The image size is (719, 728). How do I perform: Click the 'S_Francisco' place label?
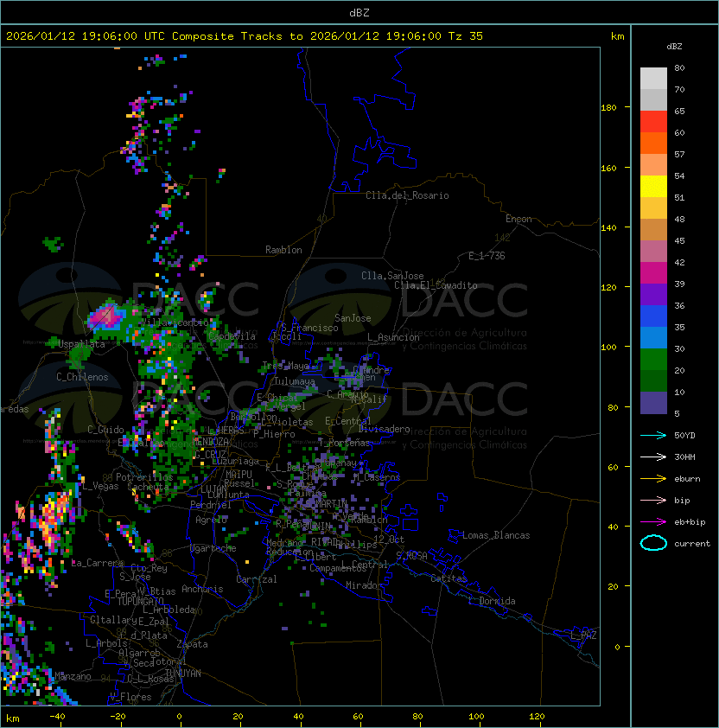(309, 328)
